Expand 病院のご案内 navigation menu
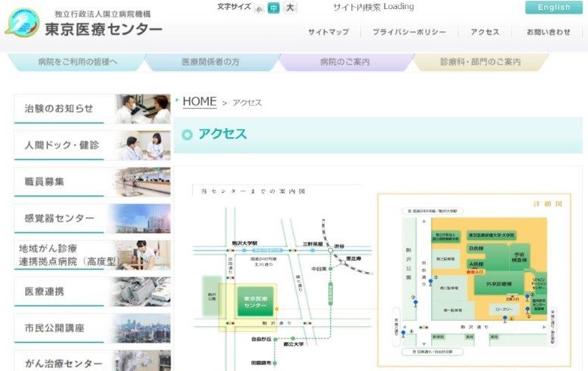 point(345,62)
